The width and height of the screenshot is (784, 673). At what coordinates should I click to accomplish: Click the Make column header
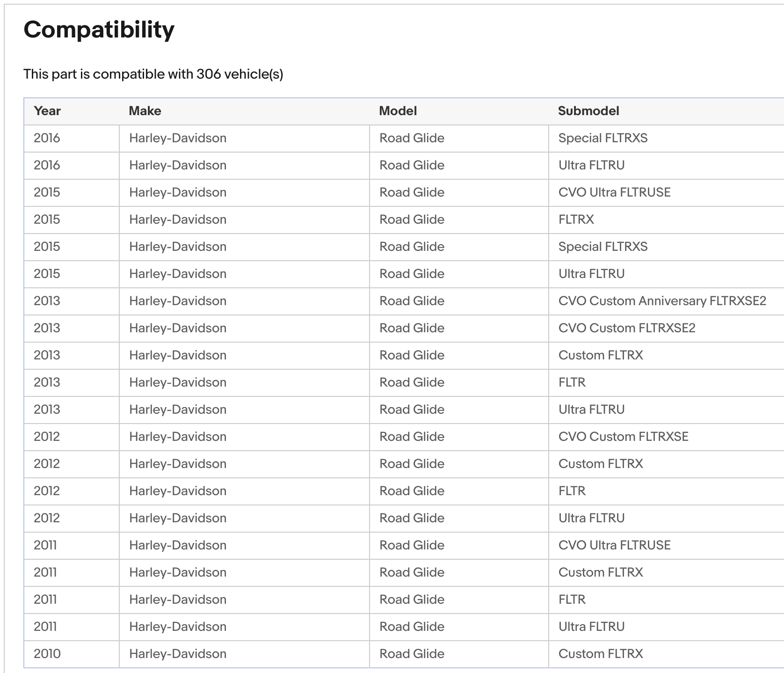(x=145, y=111)
